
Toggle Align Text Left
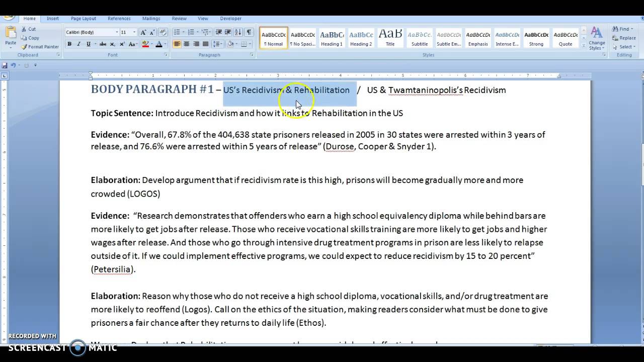click(x=177, y=44)
